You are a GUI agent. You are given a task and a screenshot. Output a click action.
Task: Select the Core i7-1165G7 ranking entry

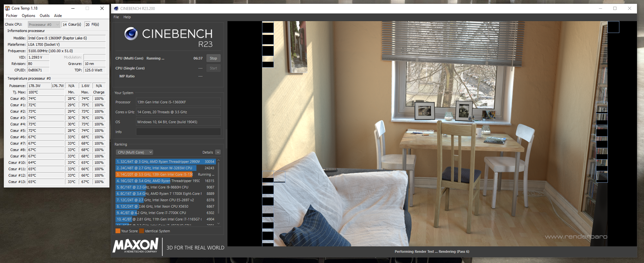click(x=165, y=219)
